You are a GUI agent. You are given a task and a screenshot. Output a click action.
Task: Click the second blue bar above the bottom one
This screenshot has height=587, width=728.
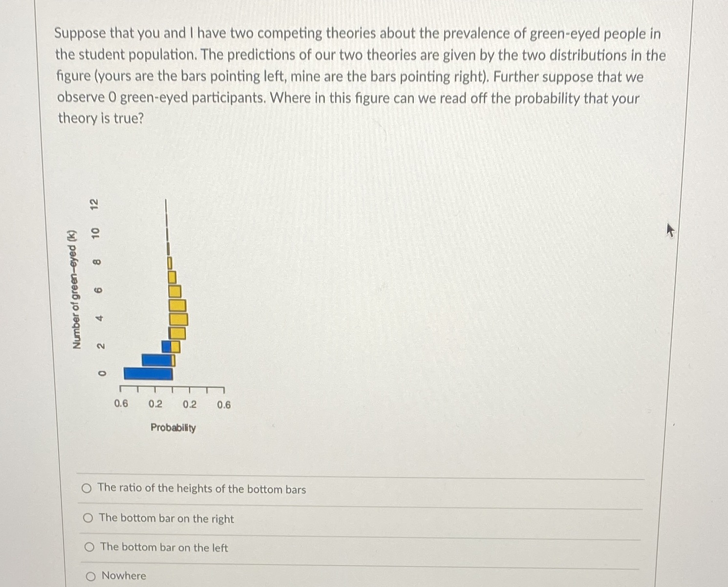pyautogui.click(x=157, y=360)
